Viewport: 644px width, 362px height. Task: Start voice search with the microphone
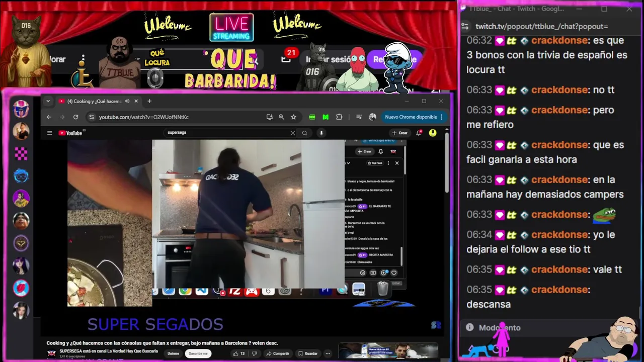(321, 133)
